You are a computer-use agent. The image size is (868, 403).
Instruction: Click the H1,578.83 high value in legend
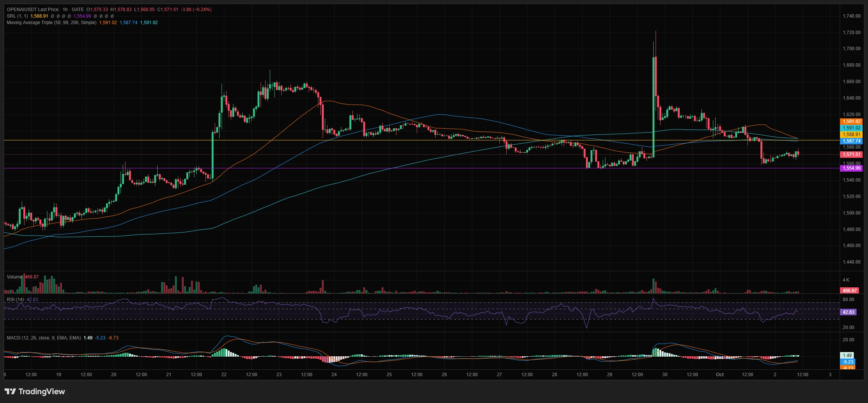(121, 10)
